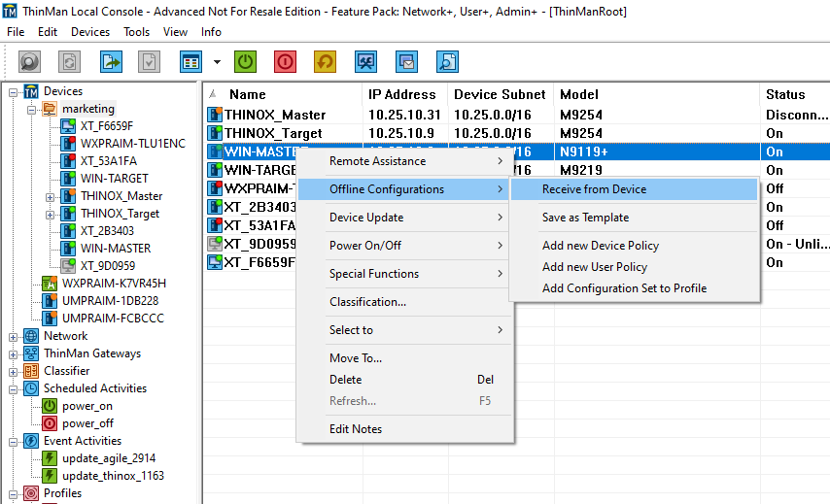
Task: Click the WXPRAIM-K7VR45H device icon
Action: pos(50,284)
